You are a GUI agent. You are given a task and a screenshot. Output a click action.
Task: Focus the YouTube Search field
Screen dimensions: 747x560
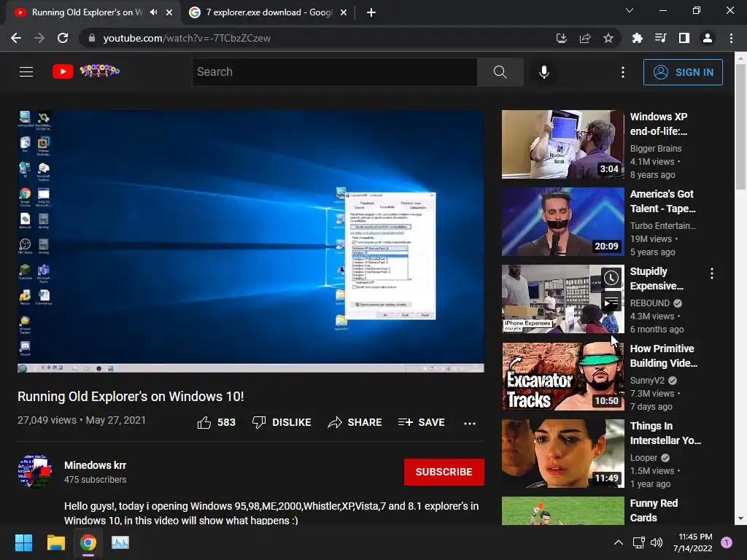[x=334, y=72]
